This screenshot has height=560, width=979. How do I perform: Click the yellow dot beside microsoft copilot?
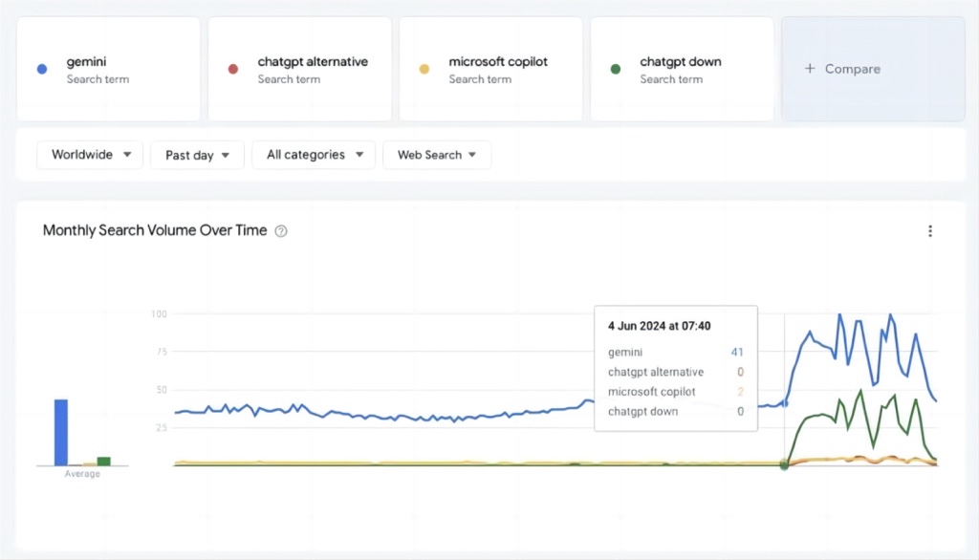click(x=424, y=70)
